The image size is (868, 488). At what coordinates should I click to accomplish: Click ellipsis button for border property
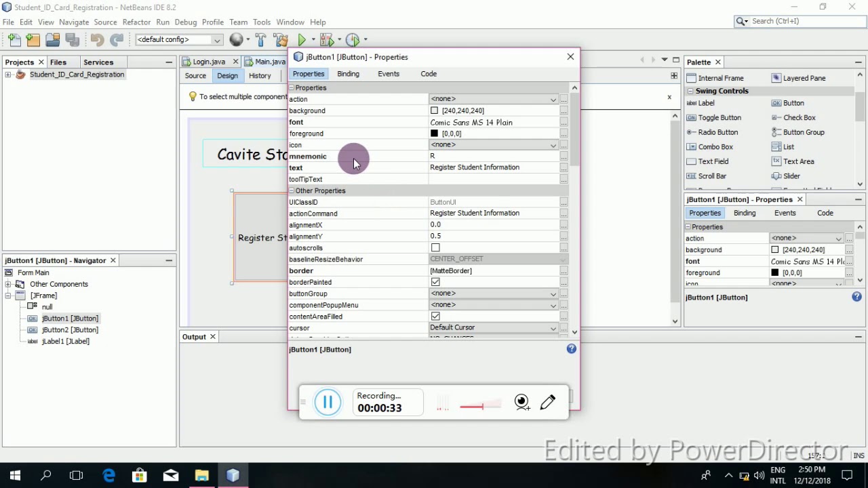(x=564, y=271)
